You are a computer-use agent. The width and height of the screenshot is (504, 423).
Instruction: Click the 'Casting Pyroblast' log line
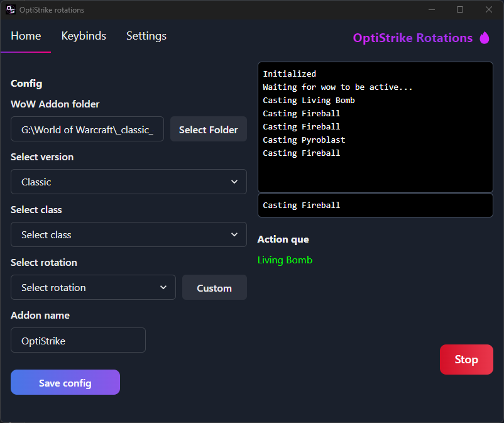tap(304, 140)
